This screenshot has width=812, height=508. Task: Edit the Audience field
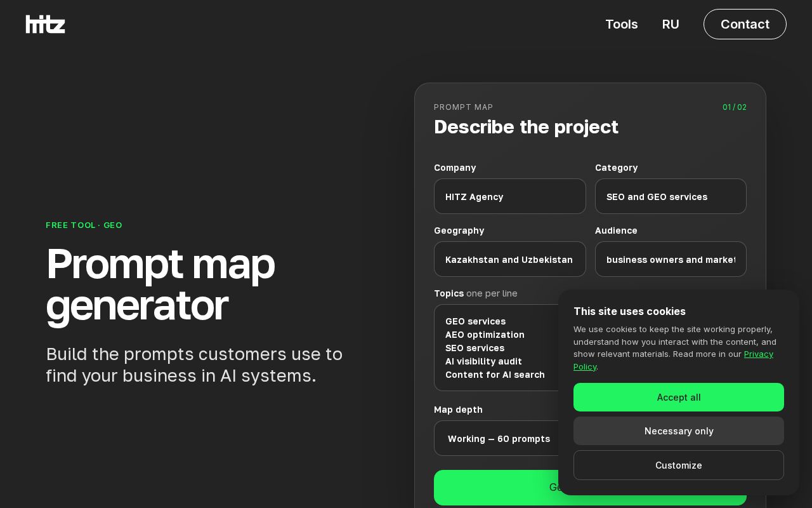(x=671, y=259)
